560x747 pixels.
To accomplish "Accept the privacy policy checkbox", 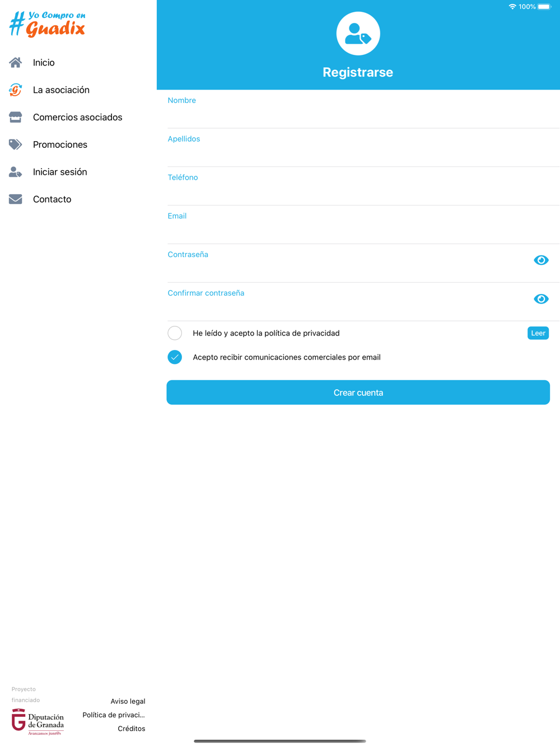I will tap(175, 333).
